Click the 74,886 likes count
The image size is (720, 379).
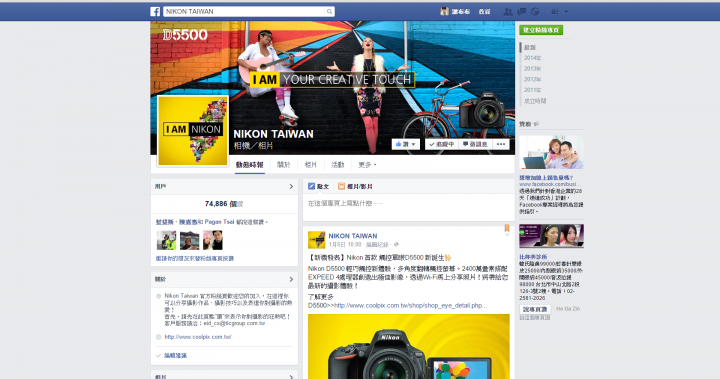[224, 204]
